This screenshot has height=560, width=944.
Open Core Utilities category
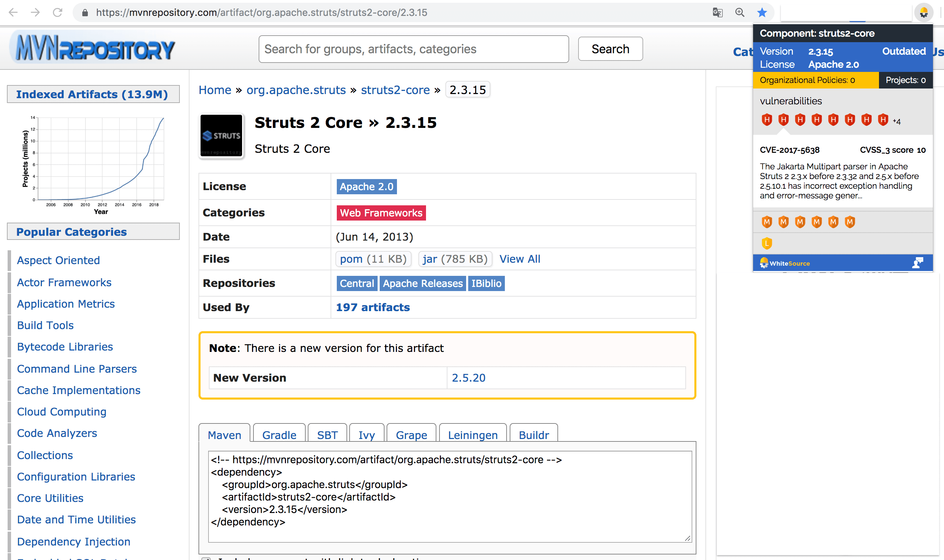point(50,498)
